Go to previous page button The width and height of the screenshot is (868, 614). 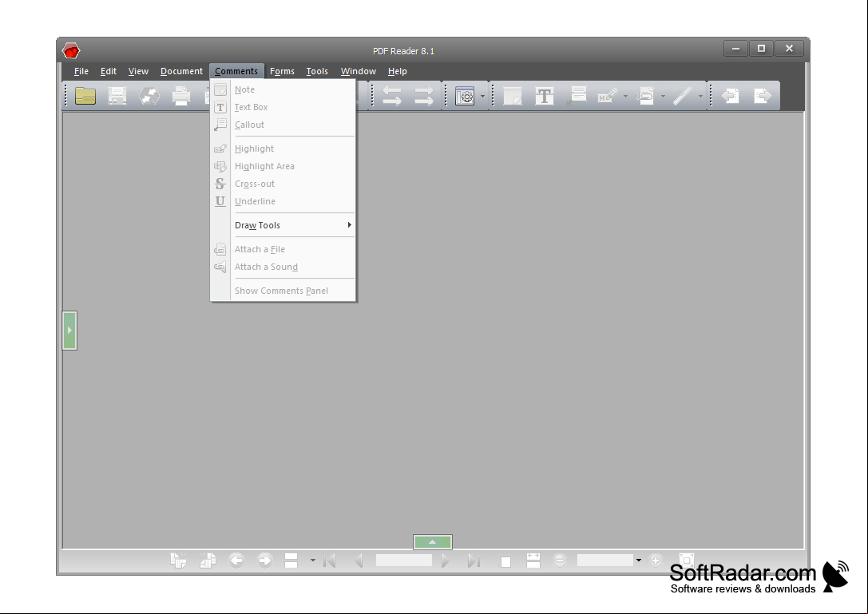pos(359,561)
